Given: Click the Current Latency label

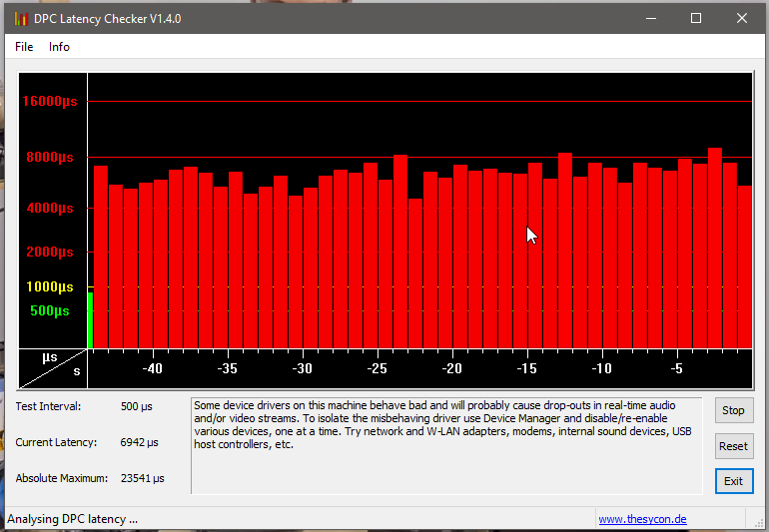Looking at the screenshot, I should (x=56, y=442).
